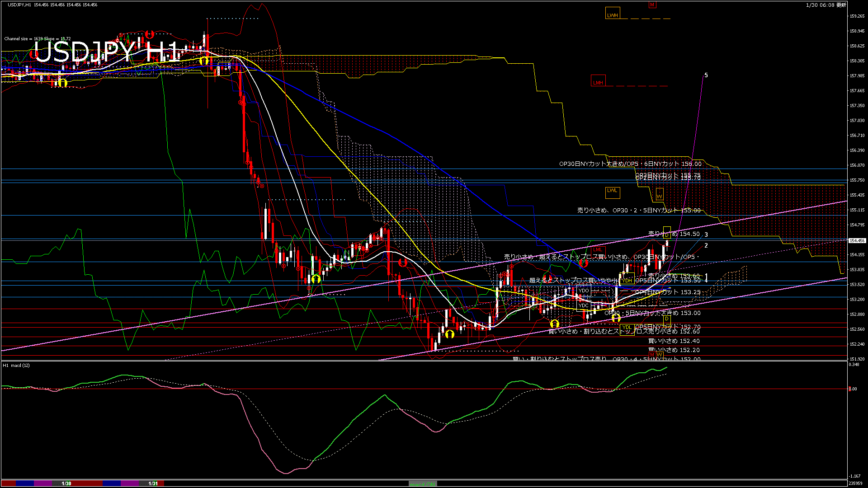Screen dimensions: 868x488
Task: Click the large USDJPY H1 chart title
Action: point(106,52)
